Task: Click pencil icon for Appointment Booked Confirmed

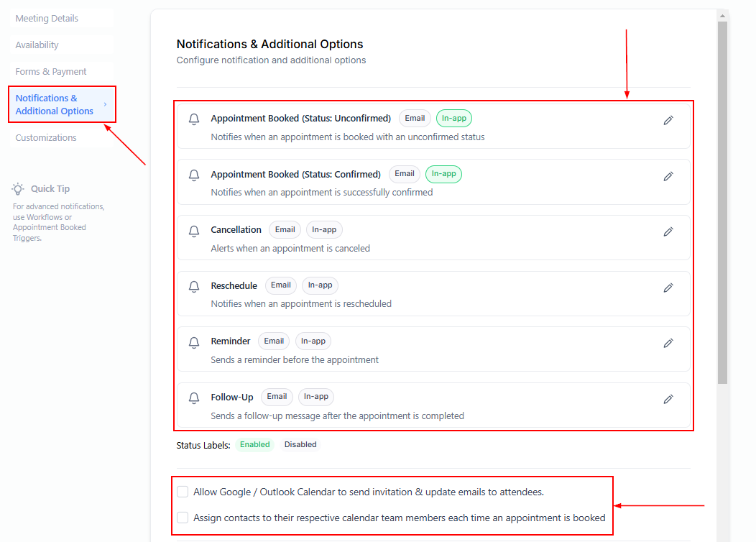Action: pyautogui.click(x=668, y=176)
